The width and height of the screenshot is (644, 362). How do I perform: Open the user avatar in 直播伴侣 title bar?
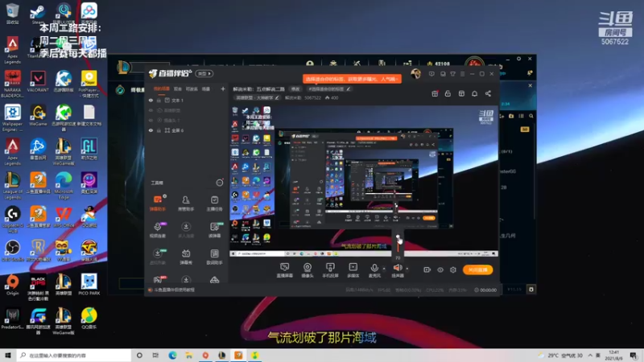415,74
